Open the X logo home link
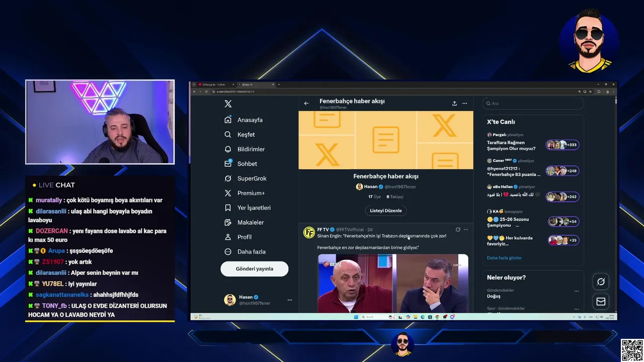Viewport: 644px width, 362px height. pos(228,104)
